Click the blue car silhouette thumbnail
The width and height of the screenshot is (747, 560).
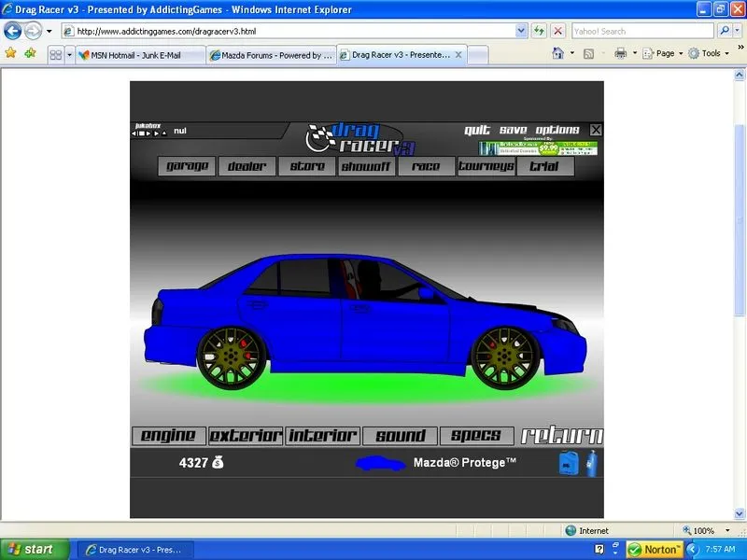pyautogui.click(x=381, y=463)
